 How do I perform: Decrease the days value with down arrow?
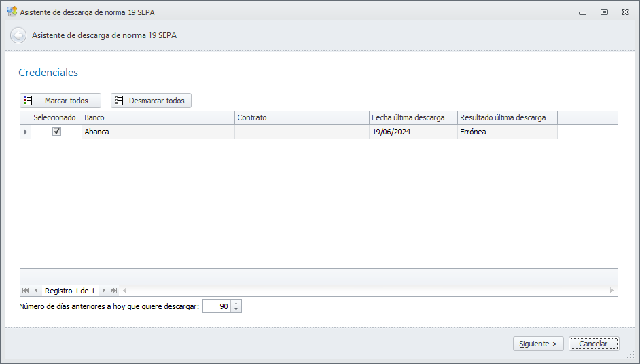(236, 310)
